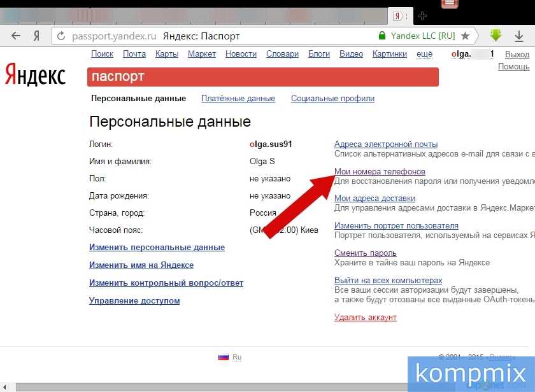Screen dimensions: 535x392
Task: Click the Ru language selector link
Action: (237, 357)
